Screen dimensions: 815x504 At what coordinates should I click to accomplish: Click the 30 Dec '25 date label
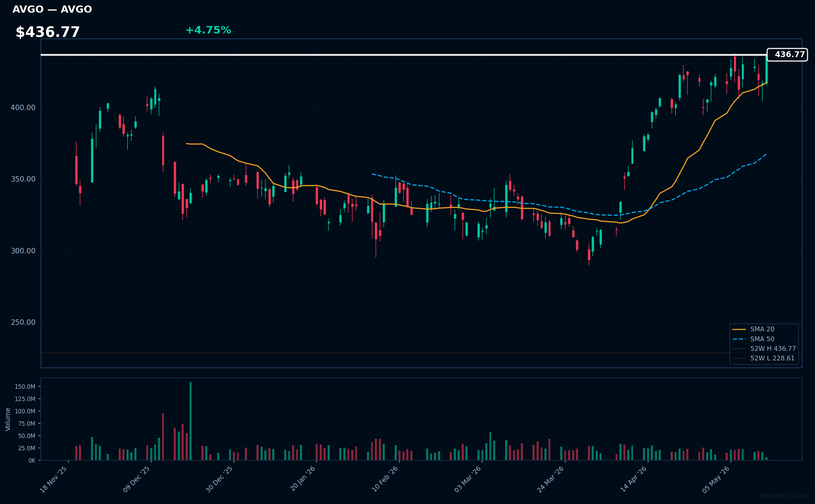tap(219, 479)
